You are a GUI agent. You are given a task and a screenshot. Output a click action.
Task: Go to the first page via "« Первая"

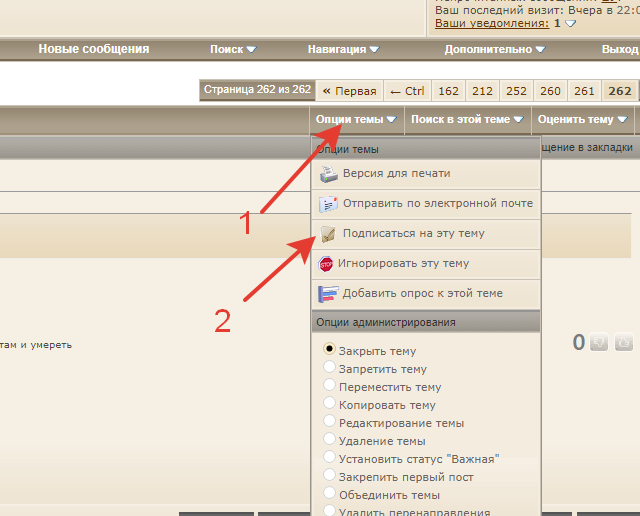pyautogui.click(x=349, y=91)
